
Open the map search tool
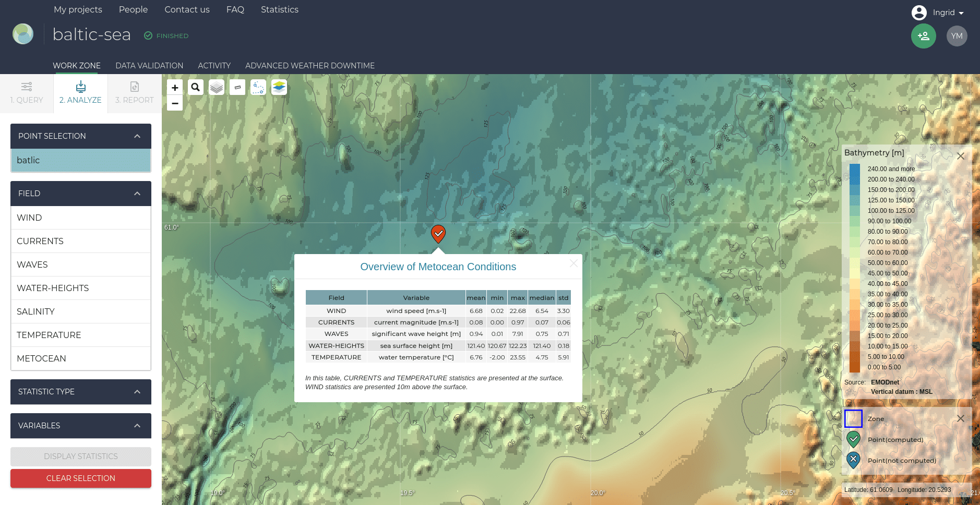(196, 87)
